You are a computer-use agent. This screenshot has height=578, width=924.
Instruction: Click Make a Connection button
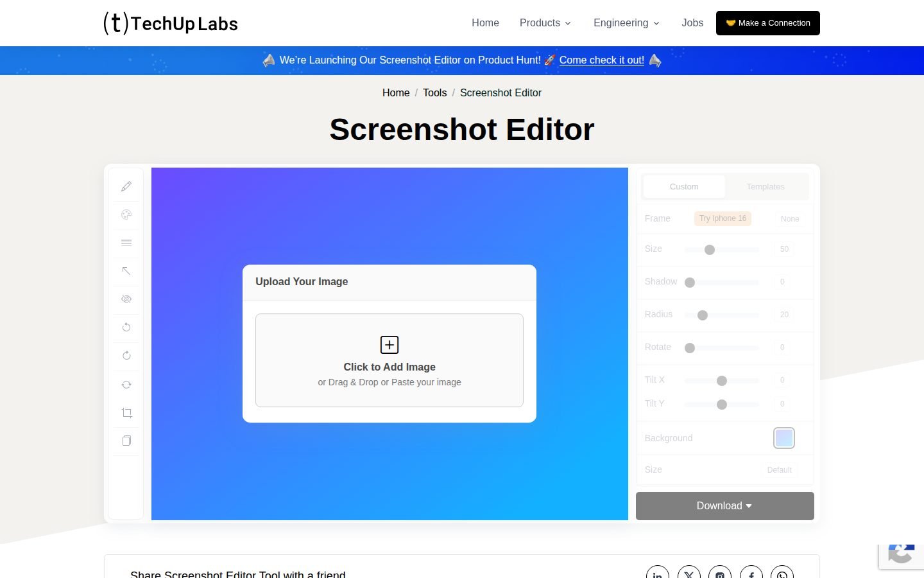click(768, 23)
